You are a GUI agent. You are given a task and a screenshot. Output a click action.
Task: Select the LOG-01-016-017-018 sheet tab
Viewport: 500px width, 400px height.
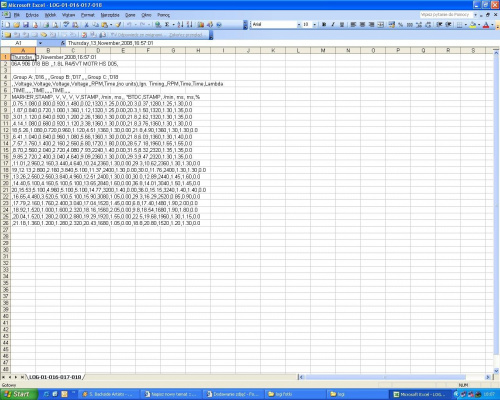(55, 377)
